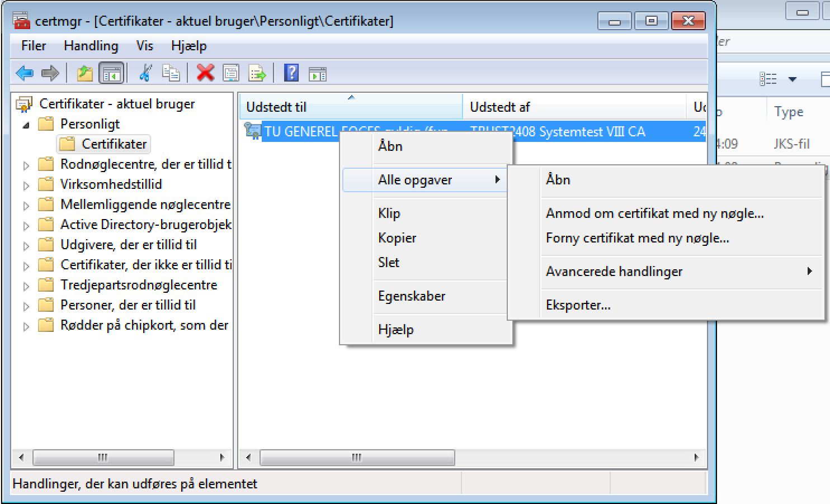830x504 pixels.
Task: Click the left tree pane horizontal scrollbar
Action: tap(103, 458)
